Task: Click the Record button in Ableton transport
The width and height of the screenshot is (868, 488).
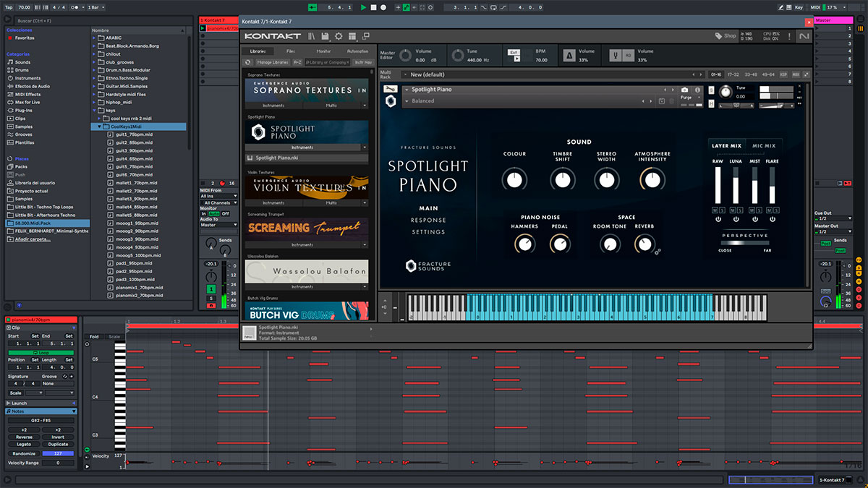Action: point(383,7)
